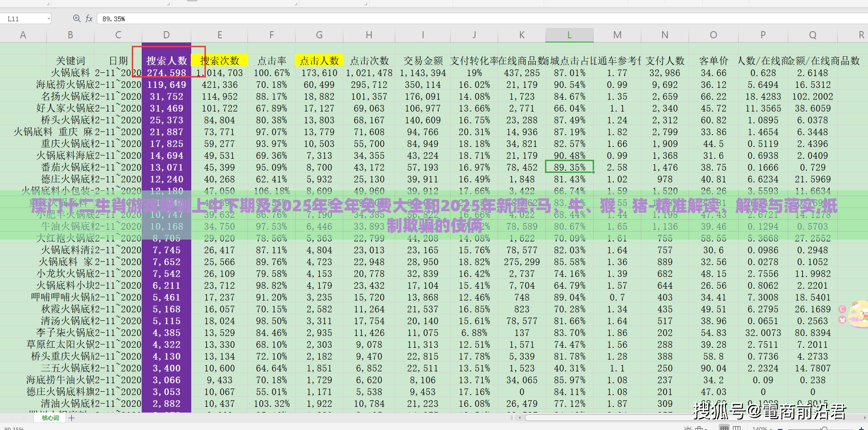
Task: Click the 点击次数 header cell
Action: [x=369, y=60]
